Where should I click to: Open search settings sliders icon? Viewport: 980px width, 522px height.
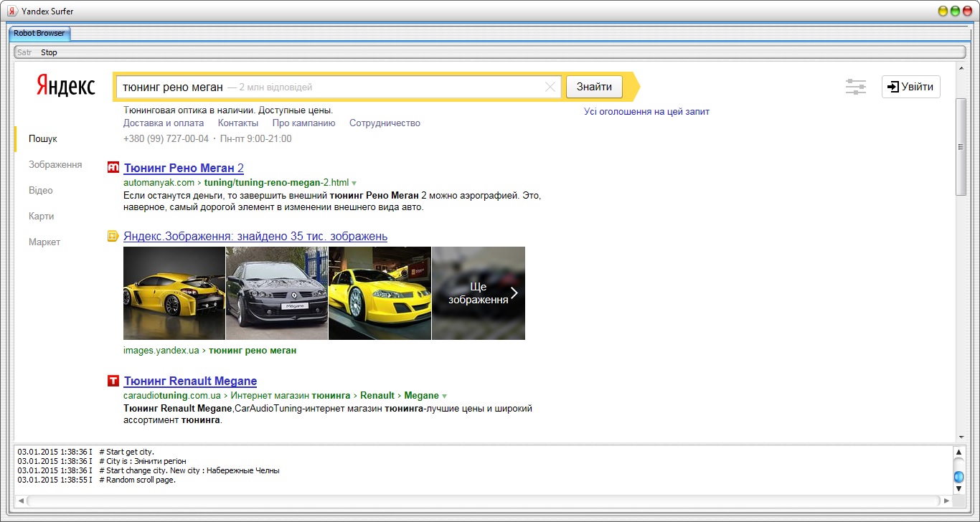coord(856,87)
